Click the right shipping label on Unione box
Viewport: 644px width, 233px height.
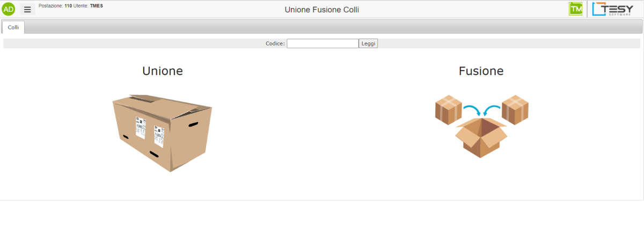159,136
